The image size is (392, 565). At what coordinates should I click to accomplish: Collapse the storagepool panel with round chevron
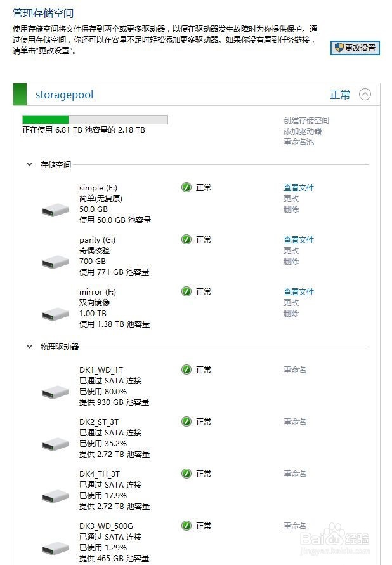click(365, 95)
